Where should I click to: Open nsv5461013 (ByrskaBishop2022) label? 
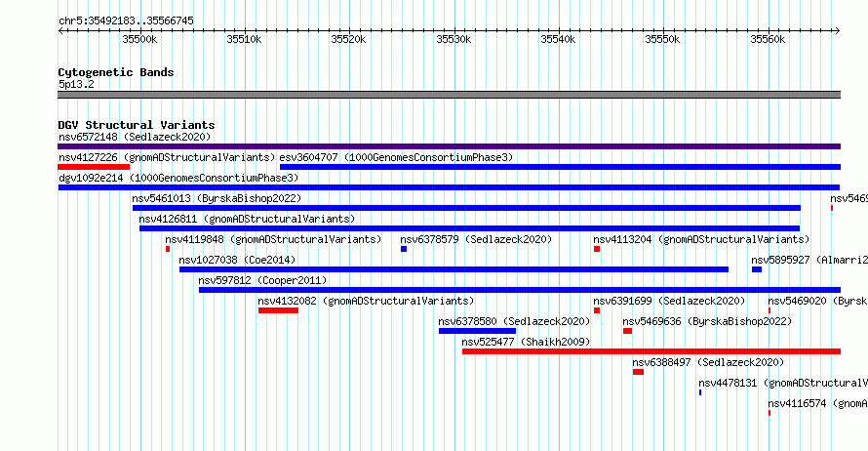(217, 198)
